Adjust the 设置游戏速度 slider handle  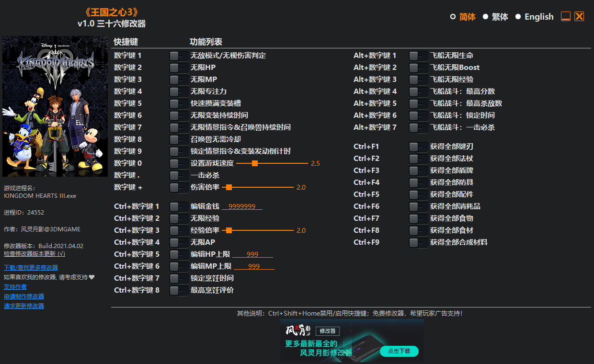coord(255,163)
